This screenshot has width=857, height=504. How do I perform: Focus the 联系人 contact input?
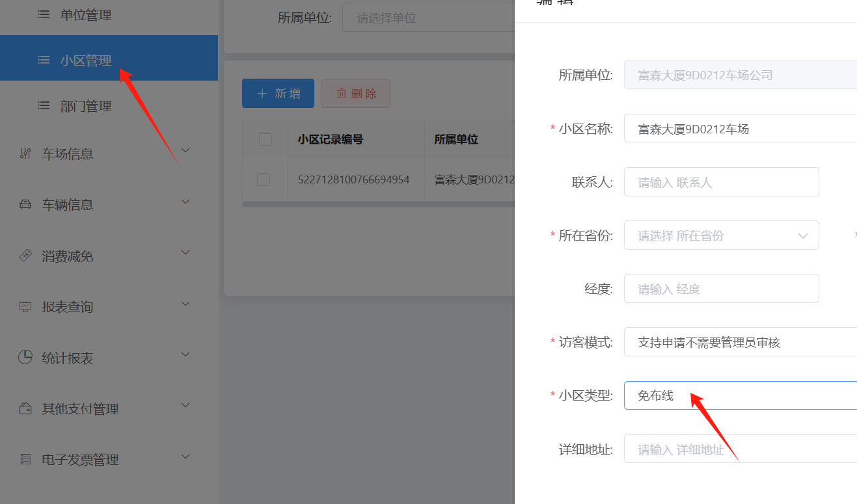tap(722, 182)
